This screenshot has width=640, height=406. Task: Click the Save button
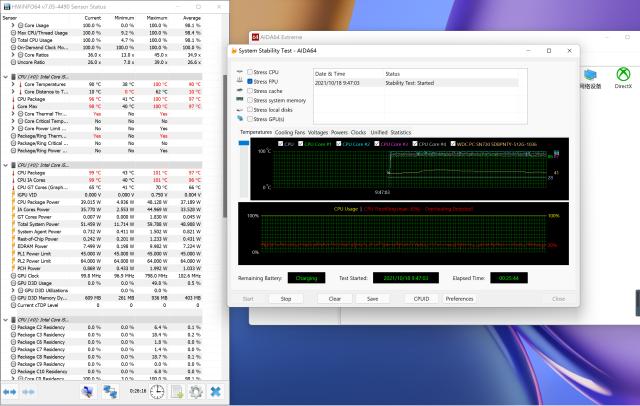point(372,299)
